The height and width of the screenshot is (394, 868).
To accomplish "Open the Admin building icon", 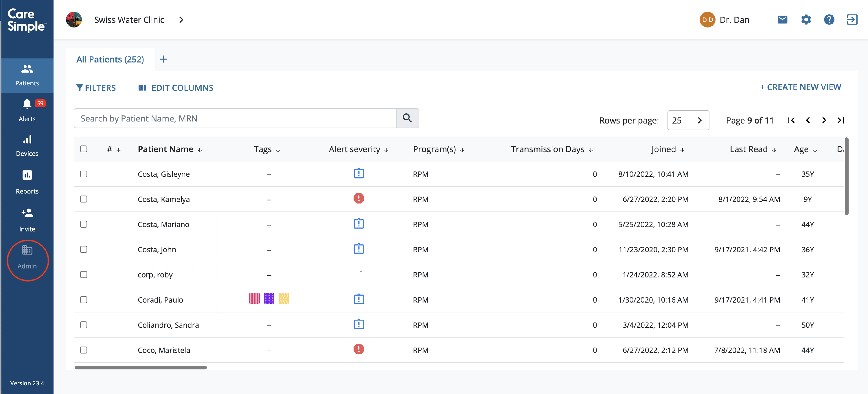I will tap(27, 250).
